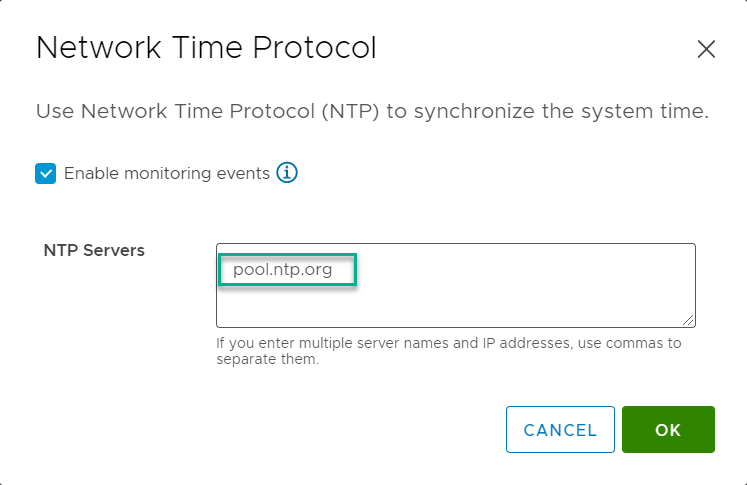747x485 pixels.
Task: Click 'separate them.' at the hint's end
Action: [267, 360]
